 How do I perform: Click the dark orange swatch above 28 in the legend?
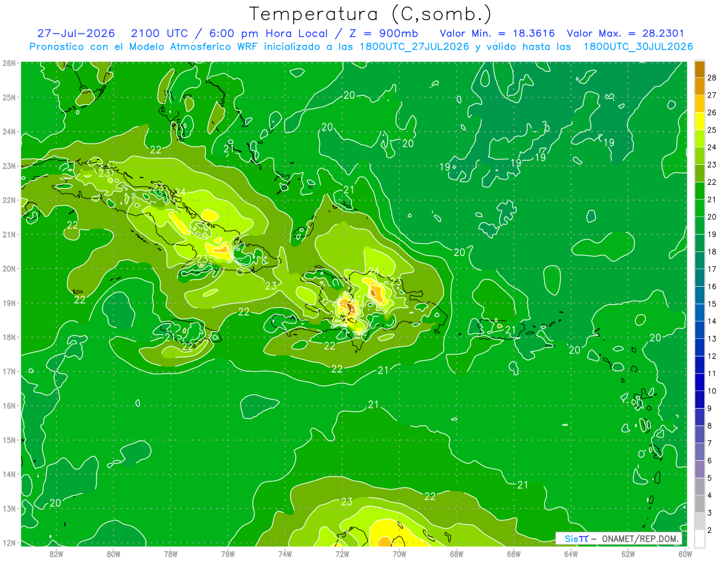pos(699,69)
